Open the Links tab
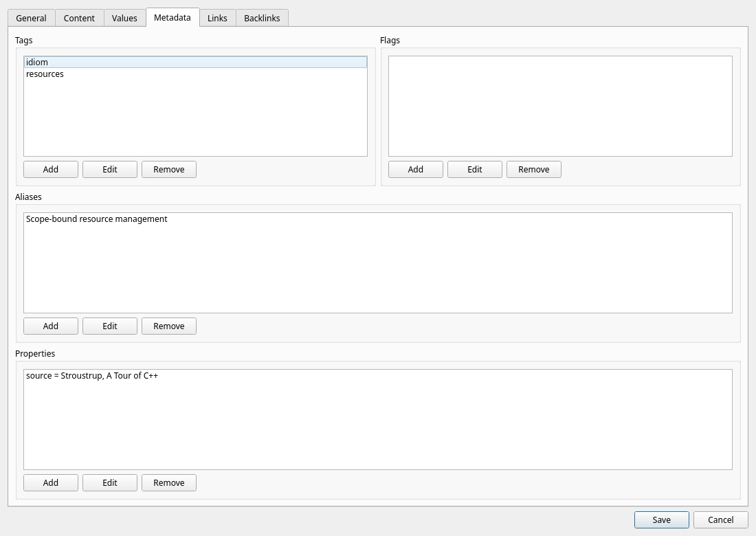The image size is (756, 536). tap(217, 18)
